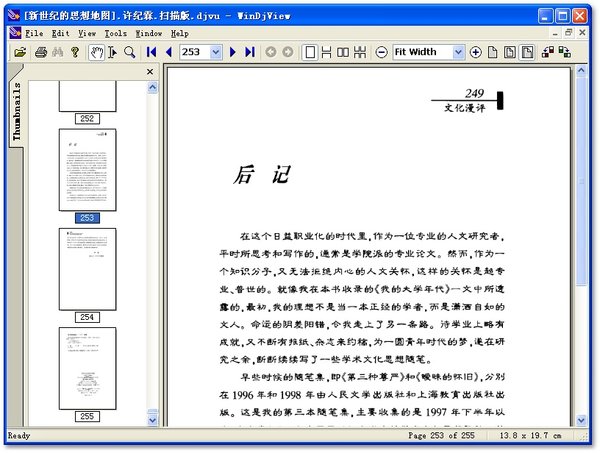Screen dimensions: 600x453
Task: Click the page number field showing 253
Action: click(x=195, y=52)
